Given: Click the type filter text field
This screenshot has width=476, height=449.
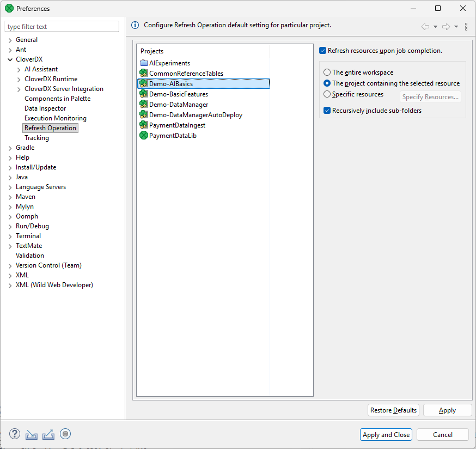Looking at the screenshot, I should [62, 27].
